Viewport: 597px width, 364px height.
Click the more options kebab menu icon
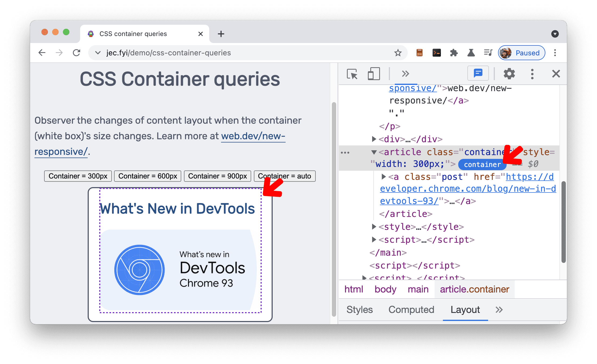[x=533, y=73]
